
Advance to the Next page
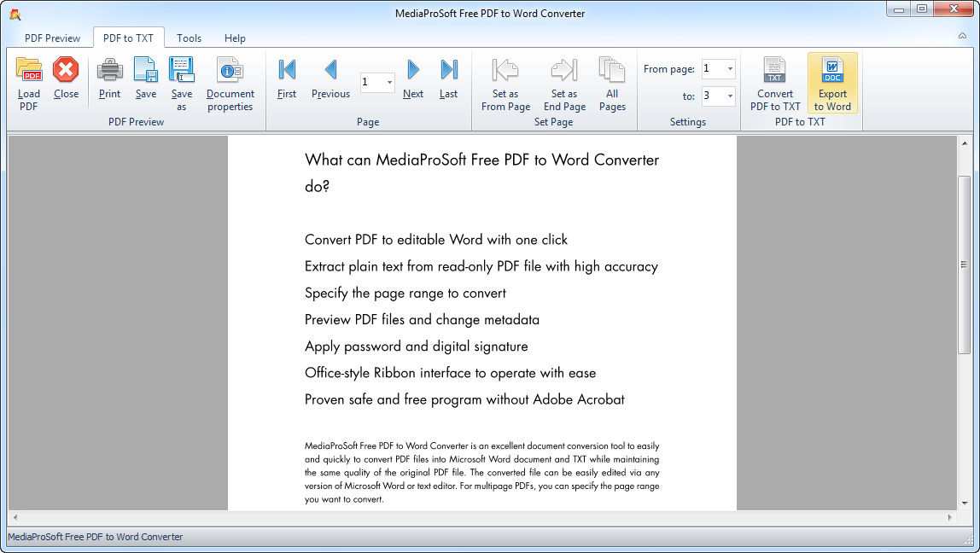[x=413, y=79]
